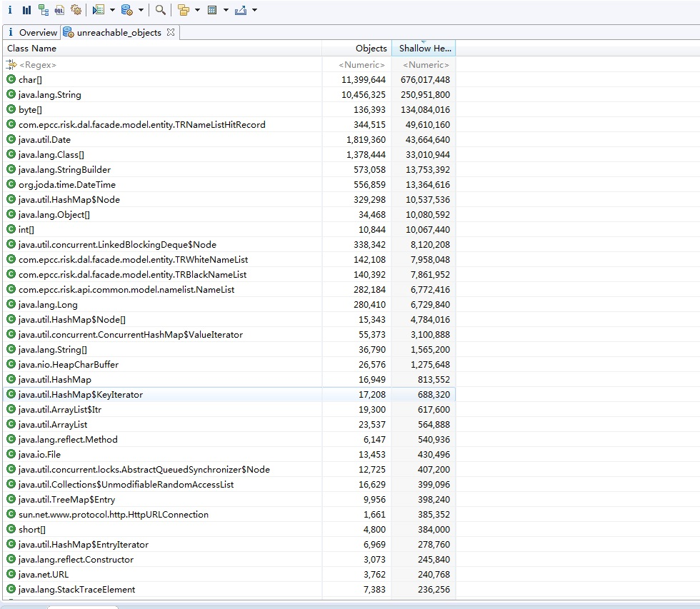Viewport: 700px width, 609px height.
Task: Create a histogram with the bar chart icon
Action: pyautogui.click(x=27, y=10)
